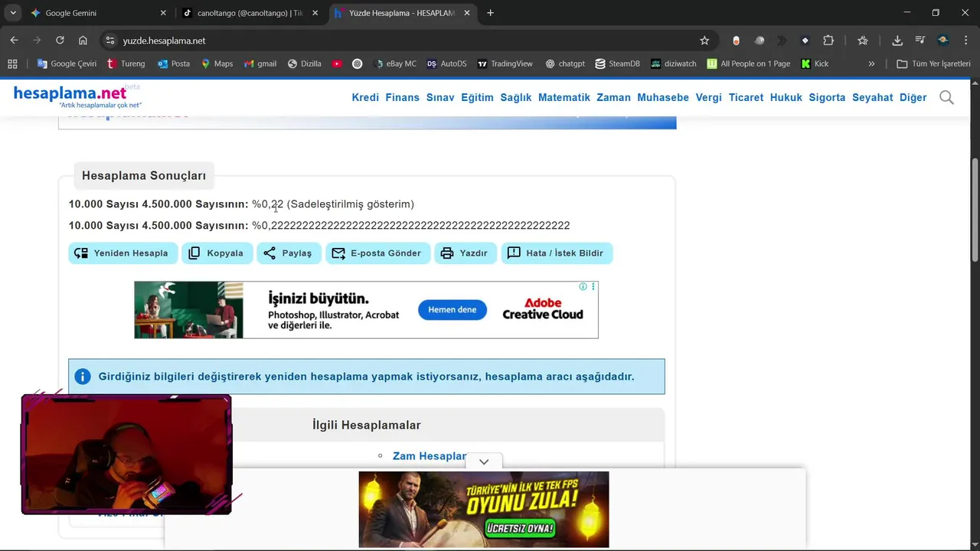980x551 pixels.
Task: Open the ChatGPT swirl bookmark icon next to YouTube
Action: click(x=358, y=64)
